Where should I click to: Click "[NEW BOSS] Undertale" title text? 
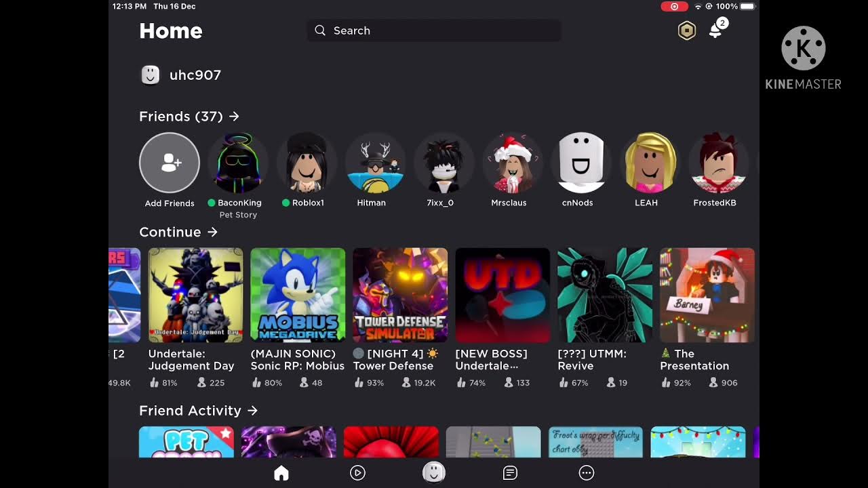tap(492, 360)
